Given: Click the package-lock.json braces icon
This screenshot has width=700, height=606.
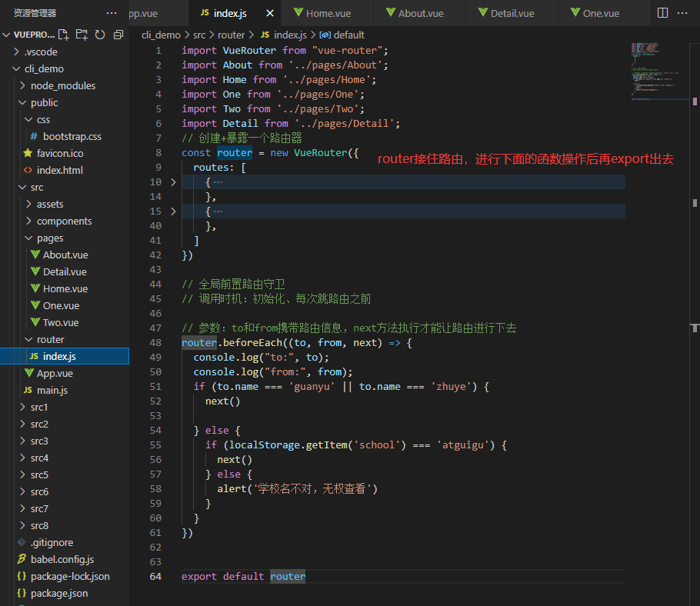Looking at the screenshot, I should pos(22,576).
